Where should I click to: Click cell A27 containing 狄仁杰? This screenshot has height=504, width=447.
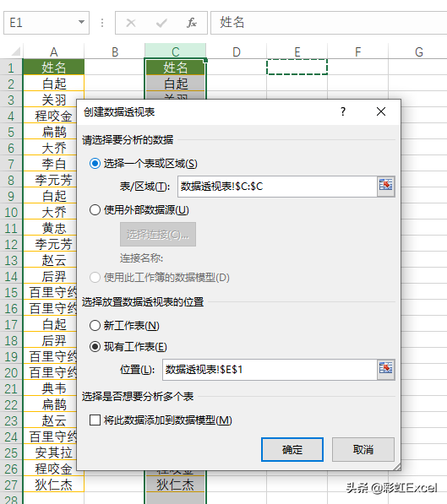click(53, 485)
